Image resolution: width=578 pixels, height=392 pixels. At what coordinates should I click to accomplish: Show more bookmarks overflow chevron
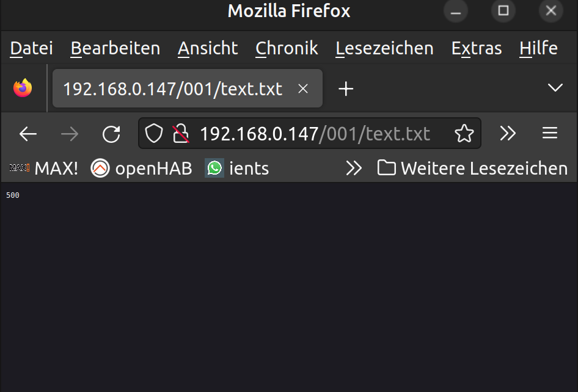point(354,168)
